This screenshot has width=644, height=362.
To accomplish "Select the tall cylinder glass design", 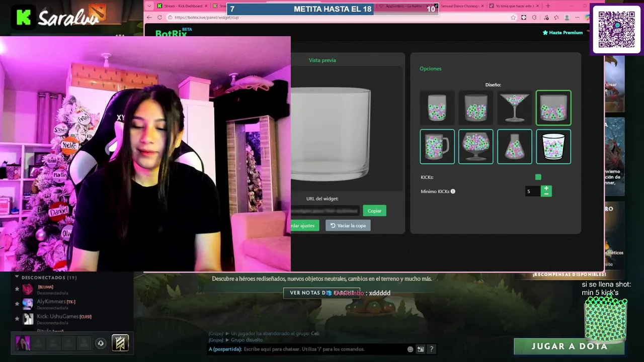I will pos(437,108).
